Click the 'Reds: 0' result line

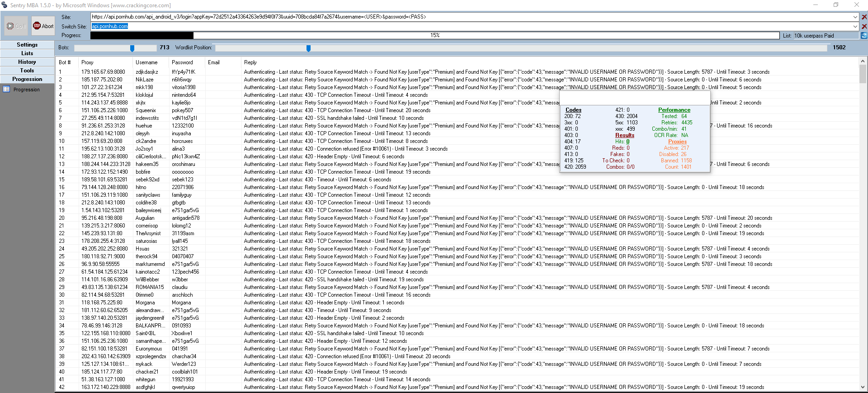(x=621, y=148)
